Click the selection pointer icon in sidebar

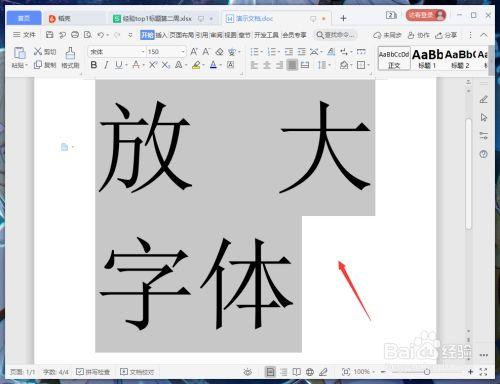tap(483, 117)
